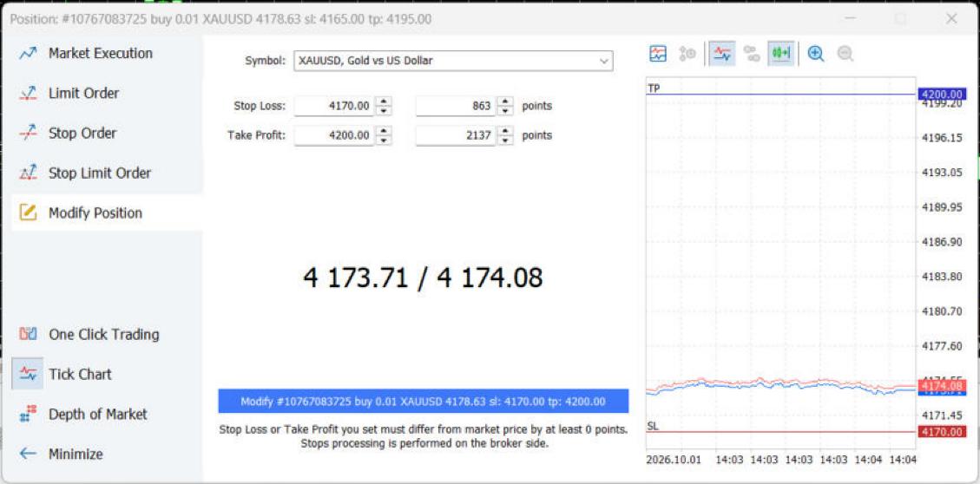This screenshot has width=980, height=484.
Task: Click the SL label on the chart
Action: [653, 426]
